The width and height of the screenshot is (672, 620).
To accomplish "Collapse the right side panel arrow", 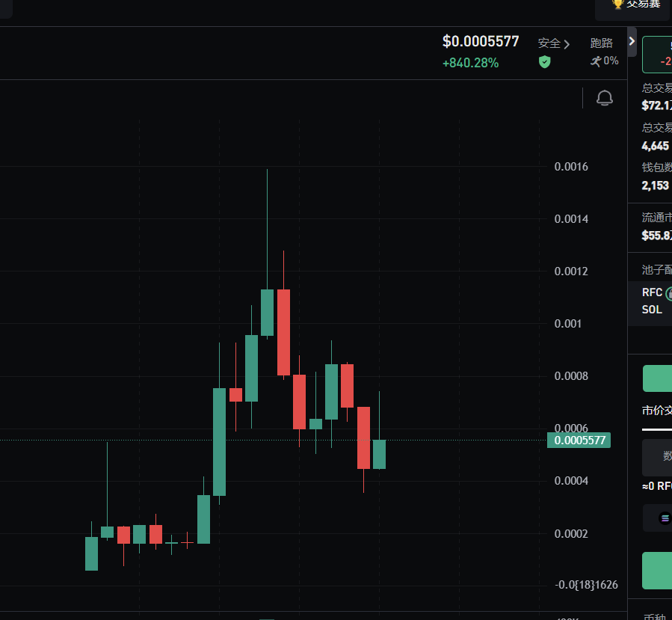I will [x=632, y=41].
